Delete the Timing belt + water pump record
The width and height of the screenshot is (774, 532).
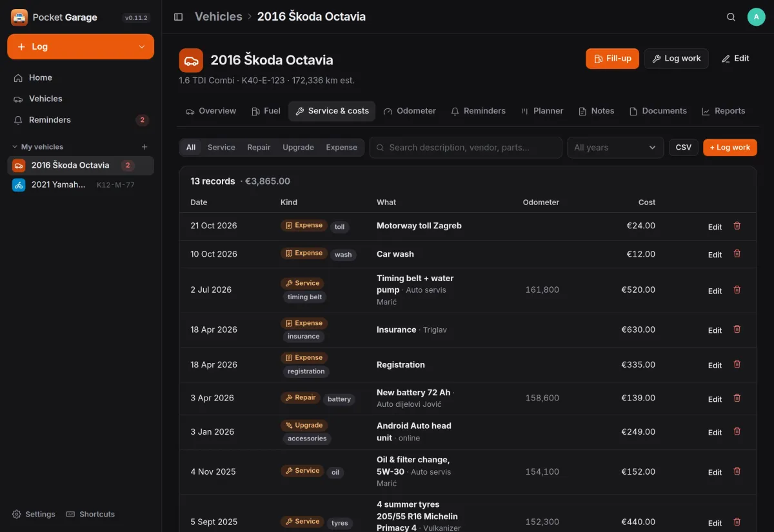click(x=737, y=290)
